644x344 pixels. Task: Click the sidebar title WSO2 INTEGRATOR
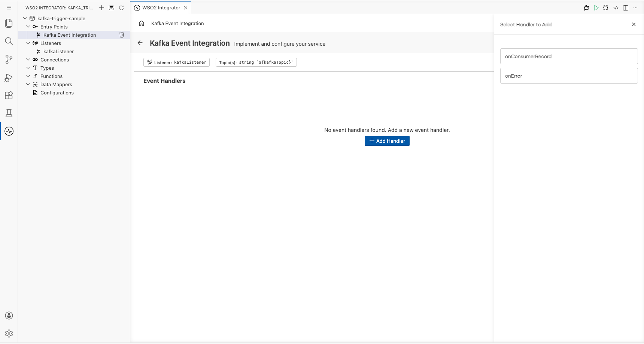[59, 7]
